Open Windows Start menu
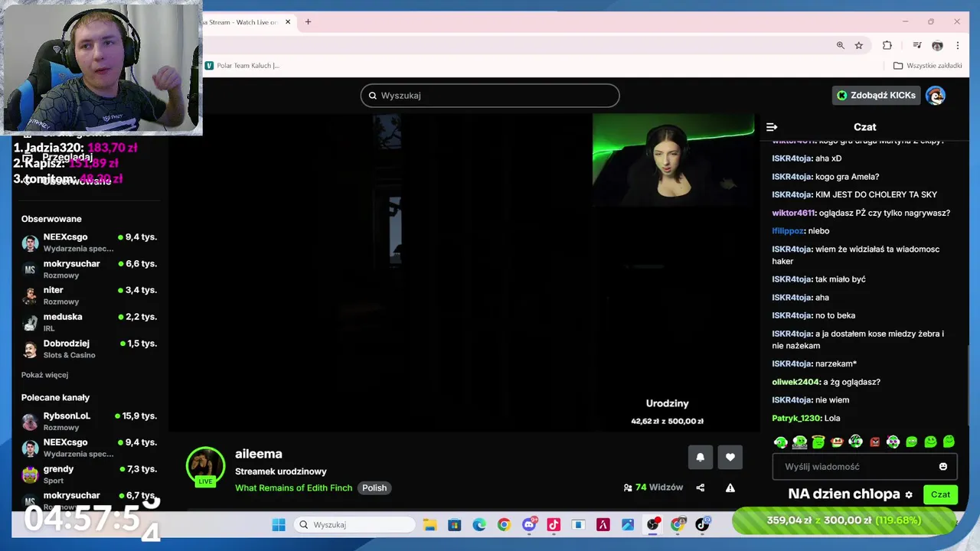This screenshot has height=551, width=980. click(279, 525)
